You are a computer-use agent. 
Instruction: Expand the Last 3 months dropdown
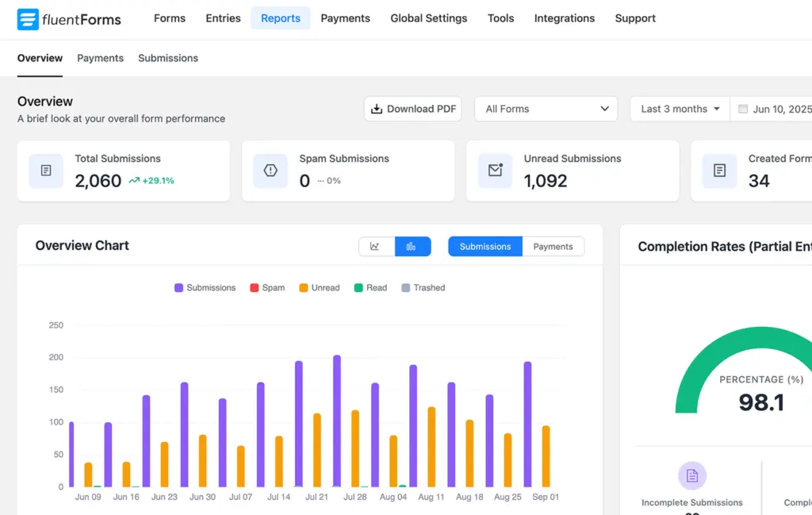(x=680, y=109)
